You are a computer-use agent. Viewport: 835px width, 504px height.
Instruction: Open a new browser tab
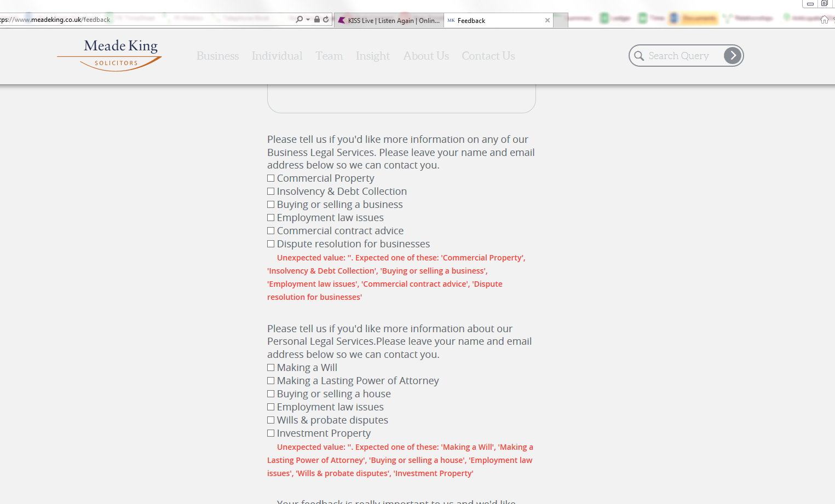tap(560, 20)
